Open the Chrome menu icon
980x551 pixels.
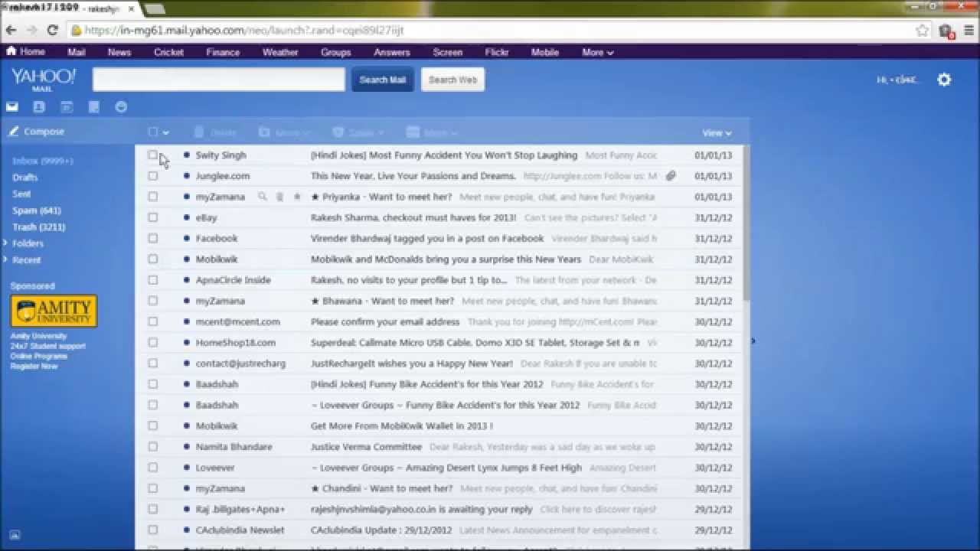pos(969,31)
